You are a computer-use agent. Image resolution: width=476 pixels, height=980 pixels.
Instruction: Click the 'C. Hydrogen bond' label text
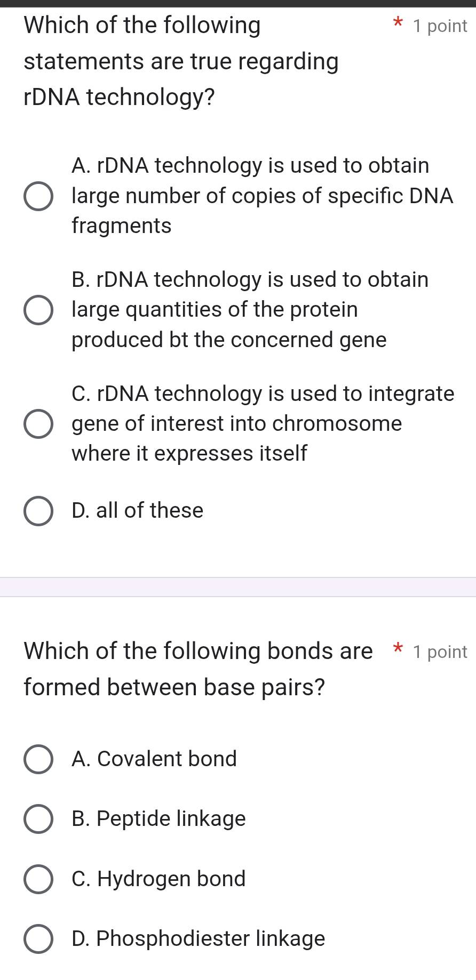[x=158, y=879]
